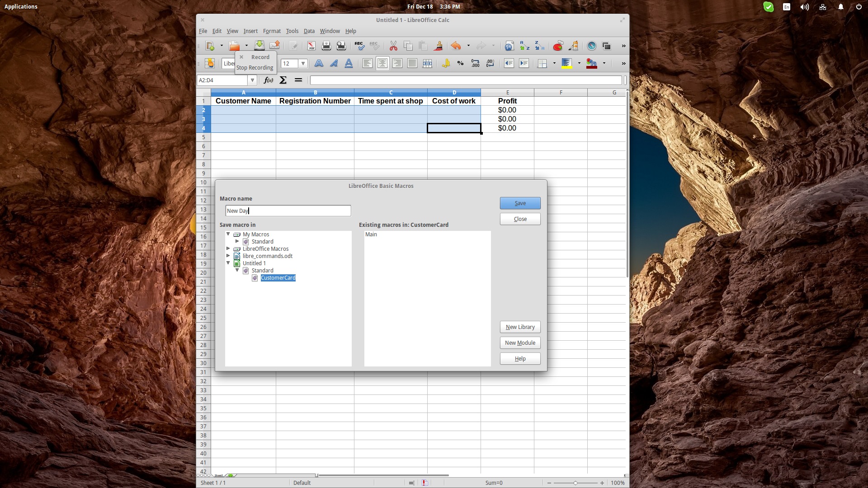
Task: Collapse the My Macros tree node
Action: pos(228,234)
